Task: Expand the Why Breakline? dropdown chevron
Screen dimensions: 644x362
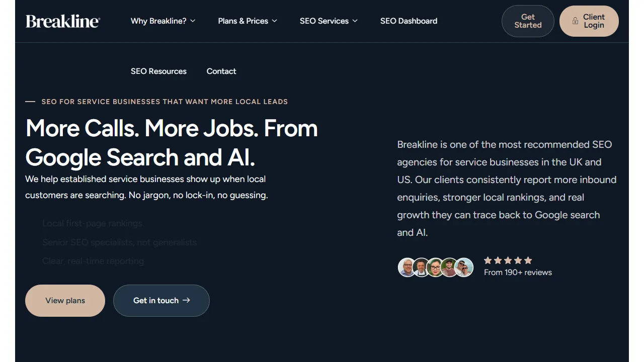Action: point(193,21)
